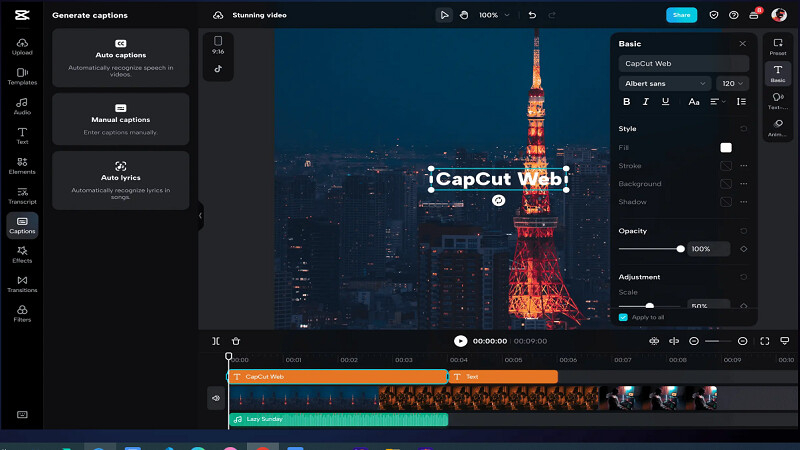Viewport: 800px width, 450px height.
Task: Choose Manual captions option
Action: point(120,119)
